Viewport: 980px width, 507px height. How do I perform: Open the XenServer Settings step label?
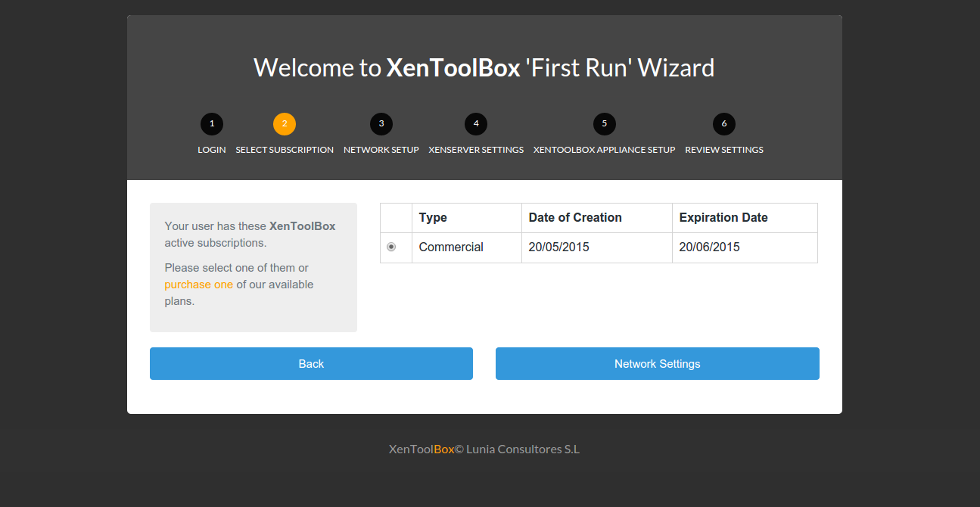click(x=476, y=150)
